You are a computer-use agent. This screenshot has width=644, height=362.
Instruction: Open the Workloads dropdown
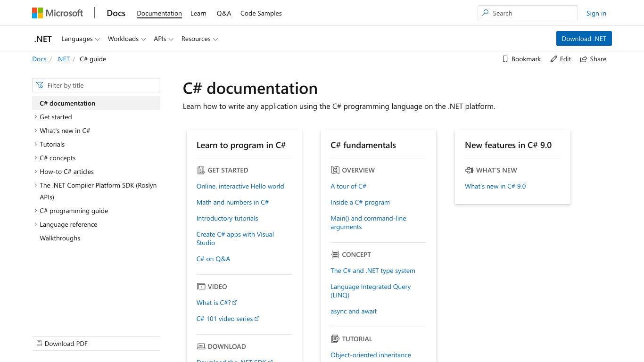pos(127,39)
